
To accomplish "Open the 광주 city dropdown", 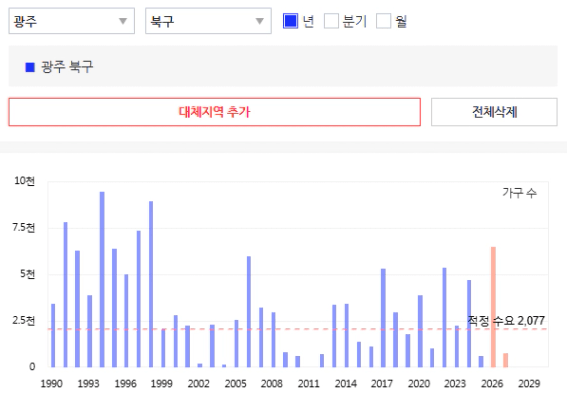I will point(72,21).
